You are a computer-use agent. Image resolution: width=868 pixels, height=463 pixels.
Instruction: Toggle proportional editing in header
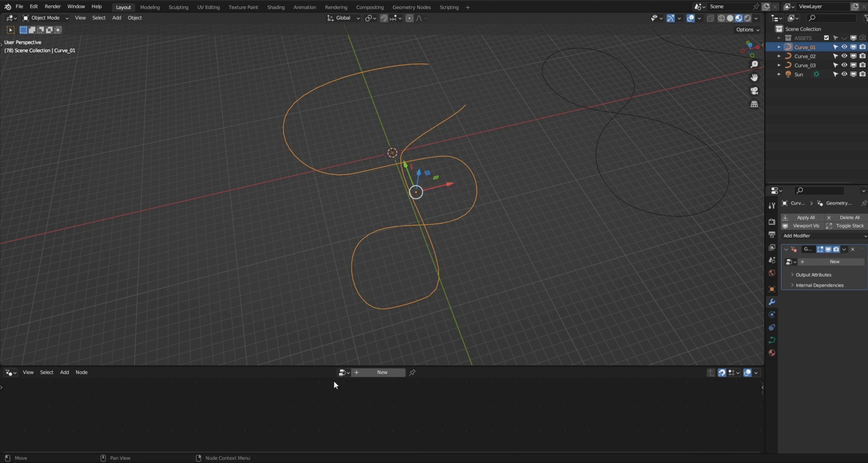pos(409,18)
